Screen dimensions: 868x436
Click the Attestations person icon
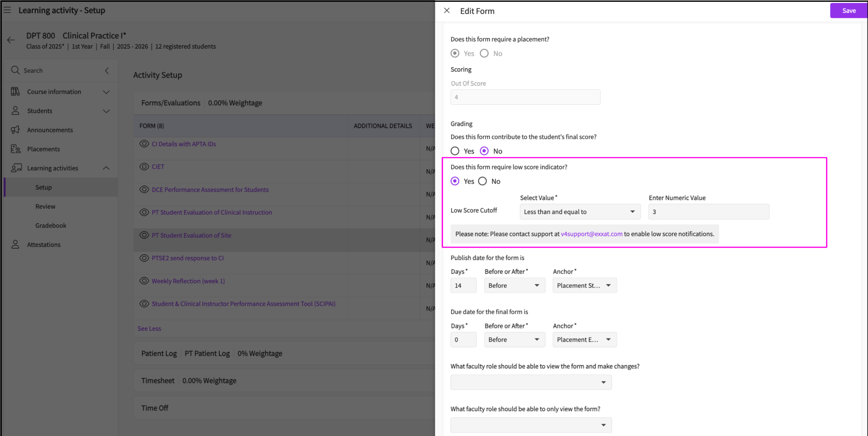click(x=15, y=244)
